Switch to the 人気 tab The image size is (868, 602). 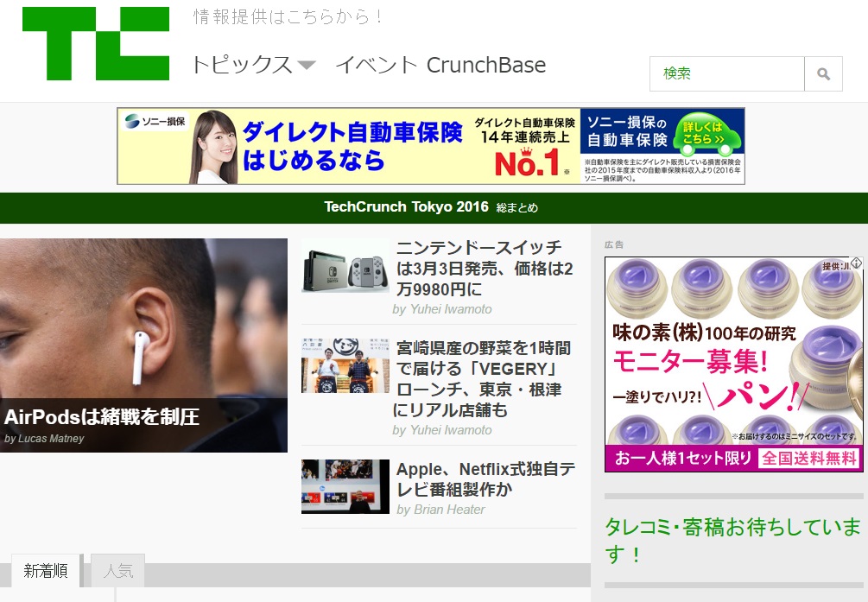tap(118, 570)
